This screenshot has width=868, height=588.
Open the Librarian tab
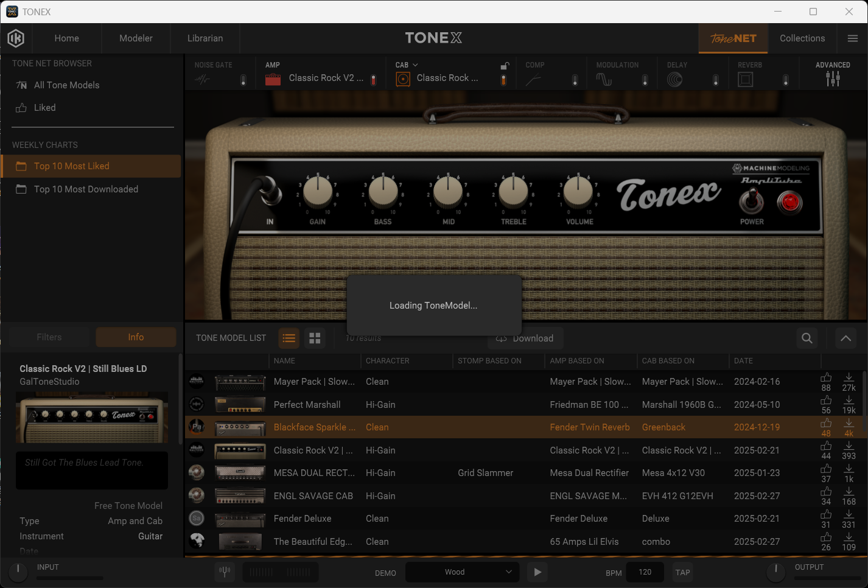205,38
